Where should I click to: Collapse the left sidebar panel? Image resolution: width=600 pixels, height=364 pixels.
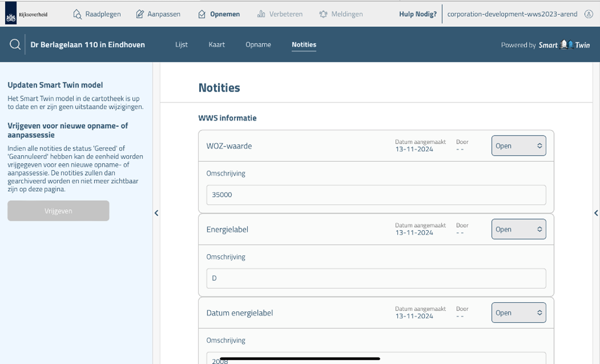(x=156, y=213)
